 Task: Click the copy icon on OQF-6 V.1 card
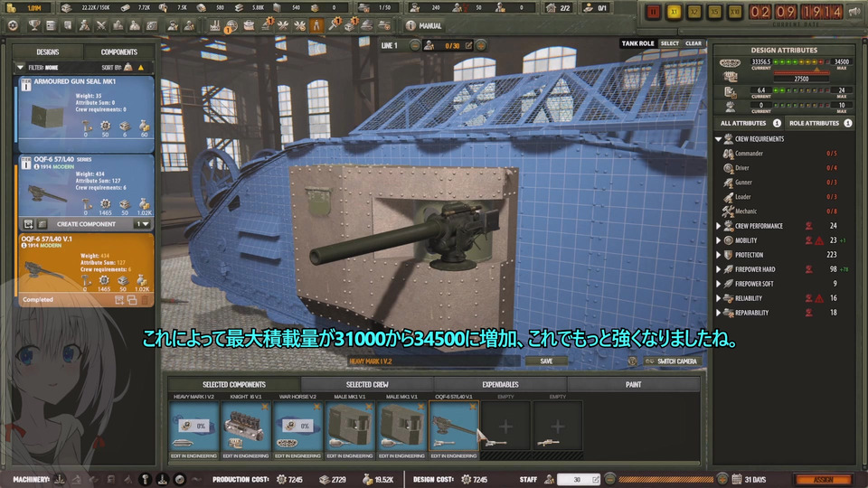coord(132,300)
